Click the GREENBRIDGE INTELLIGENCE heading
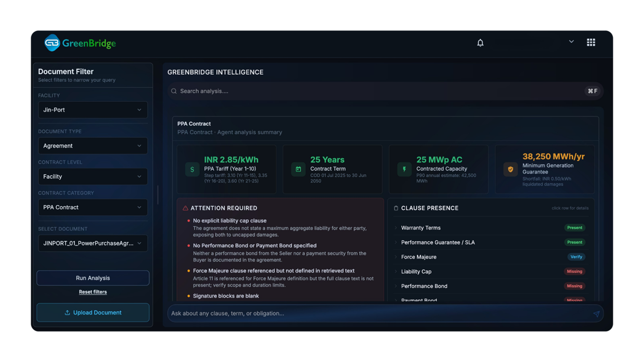This screenshot has width=644, height=362. [x=215, y=72]
